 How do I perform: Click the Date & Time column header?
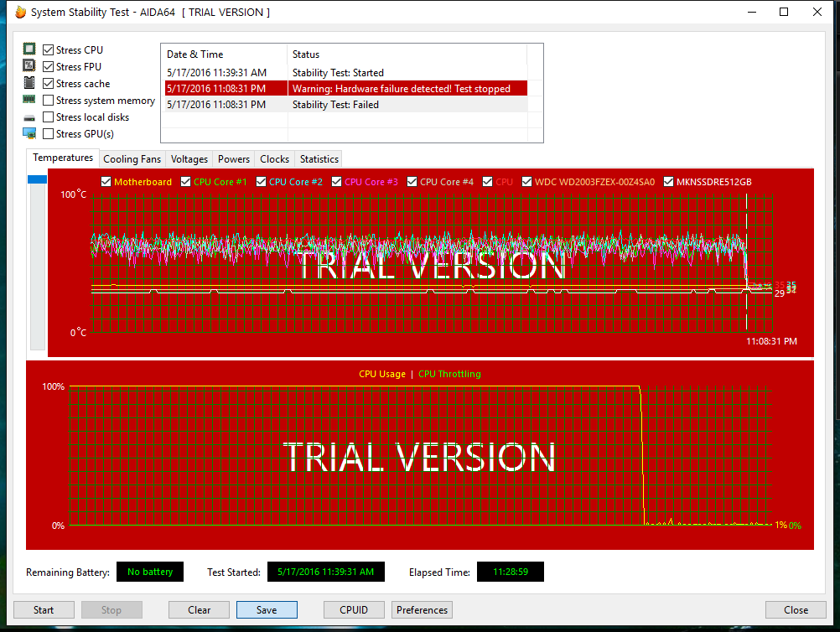click(x=224, y=54)
